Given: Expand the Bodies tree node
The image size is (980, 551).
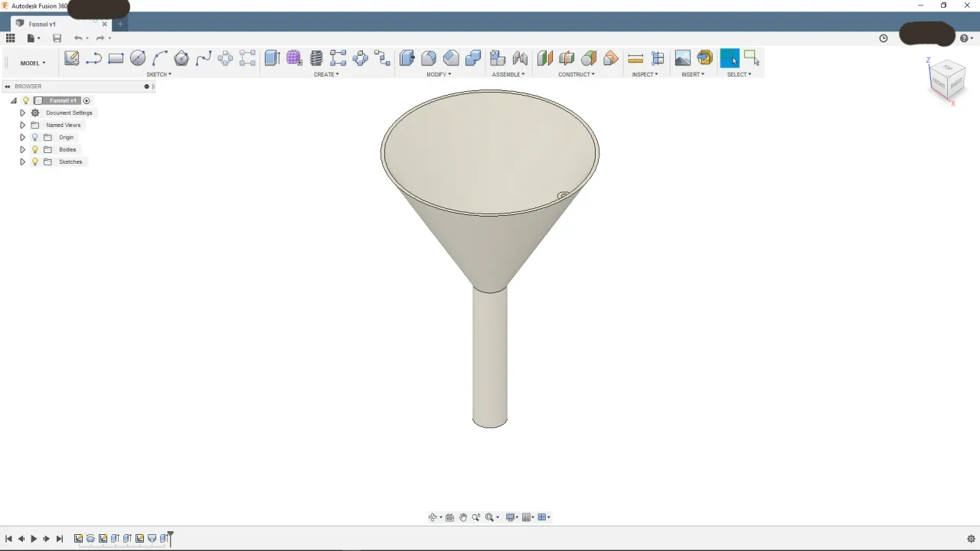Looking at the screenshot, I should (x=22, y=149).
